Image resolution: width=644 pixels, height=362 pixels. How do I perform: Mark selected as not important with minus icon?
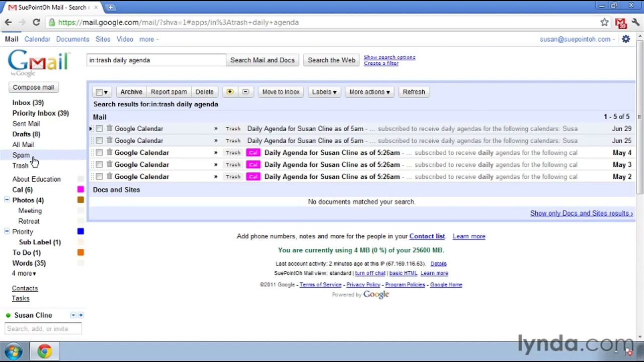[246, 92]
